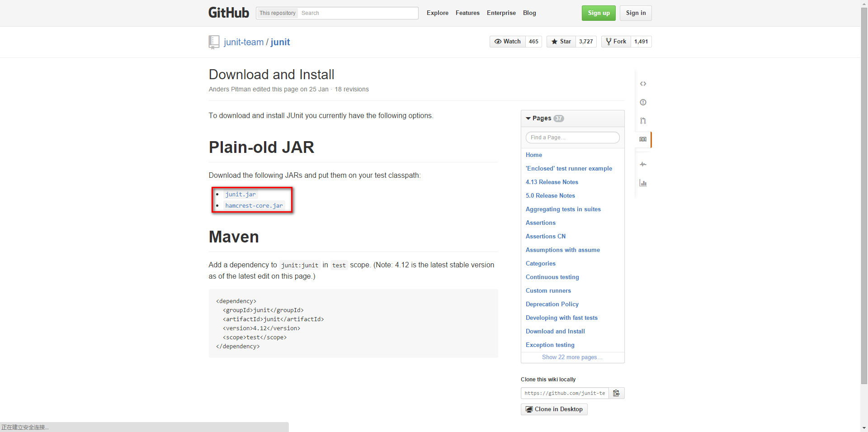
Task: Click the Maven heading
Action: point(234,237)
